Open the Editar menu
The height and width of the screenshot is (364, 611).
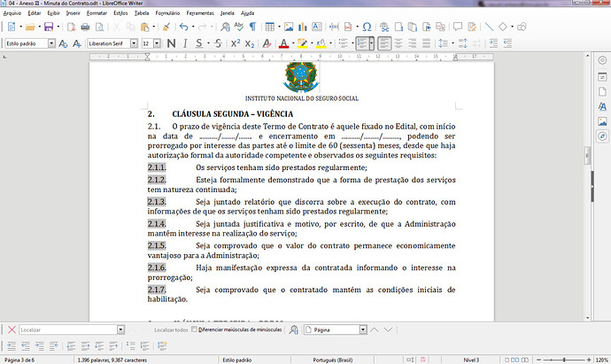tap(35, 13)
